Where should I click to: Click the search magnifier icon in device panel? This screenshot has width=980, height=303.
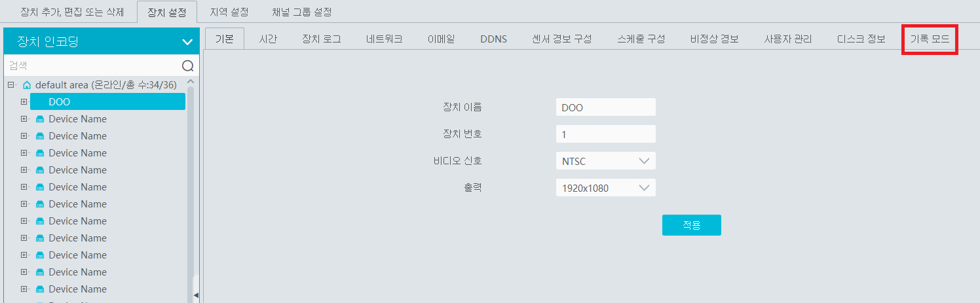(x=187, y=66)
